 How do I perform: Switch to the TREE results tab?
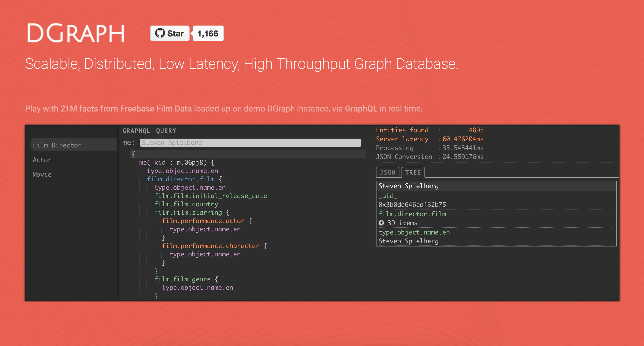pos(413,172)
